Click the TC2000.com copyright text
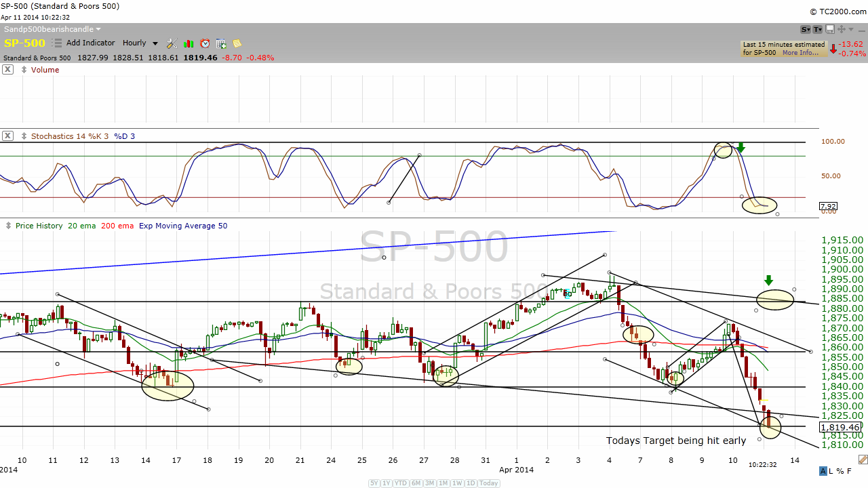868x488 pixels. (x=837, y=12)
